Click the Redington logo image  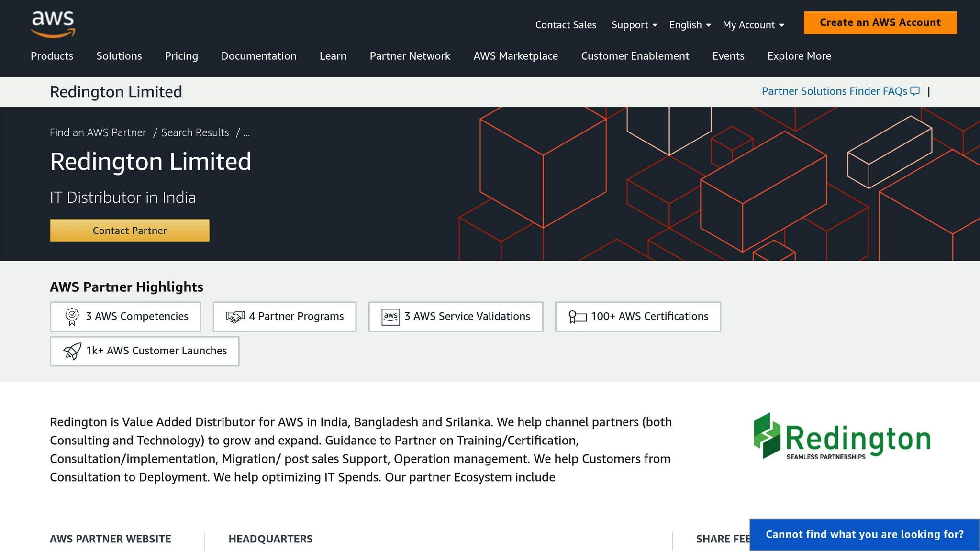(842, 436)
